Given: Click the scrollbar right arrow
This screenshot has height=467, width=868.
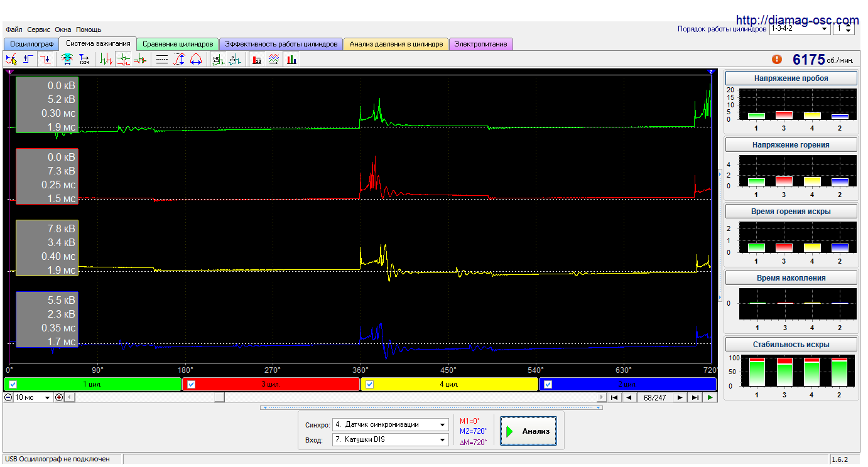Looking at the screenshot, I should pyautogui.click(x=602, y=397).
